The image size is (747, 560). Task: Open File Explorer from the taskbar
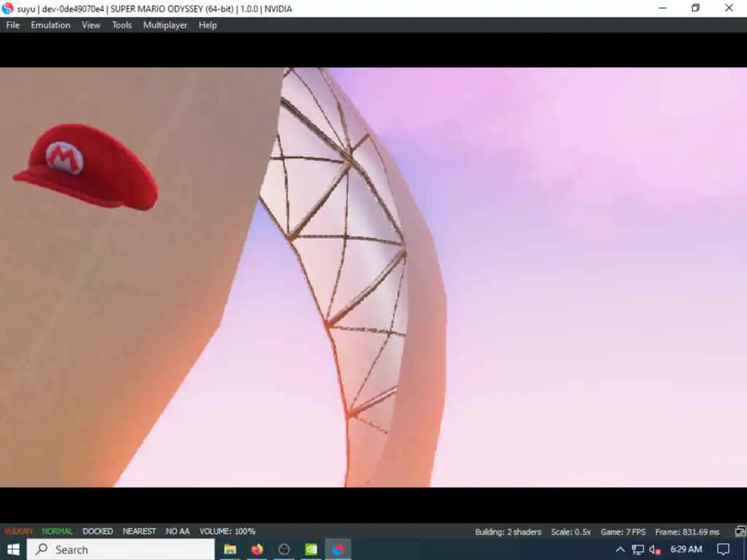click(230, 550)
